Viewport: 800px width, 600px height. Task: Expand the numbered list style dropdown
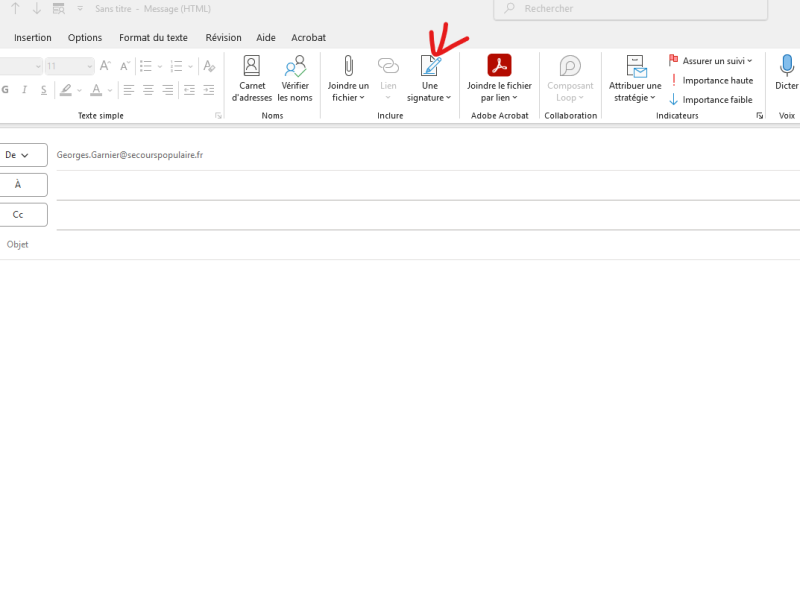point(190,66)
